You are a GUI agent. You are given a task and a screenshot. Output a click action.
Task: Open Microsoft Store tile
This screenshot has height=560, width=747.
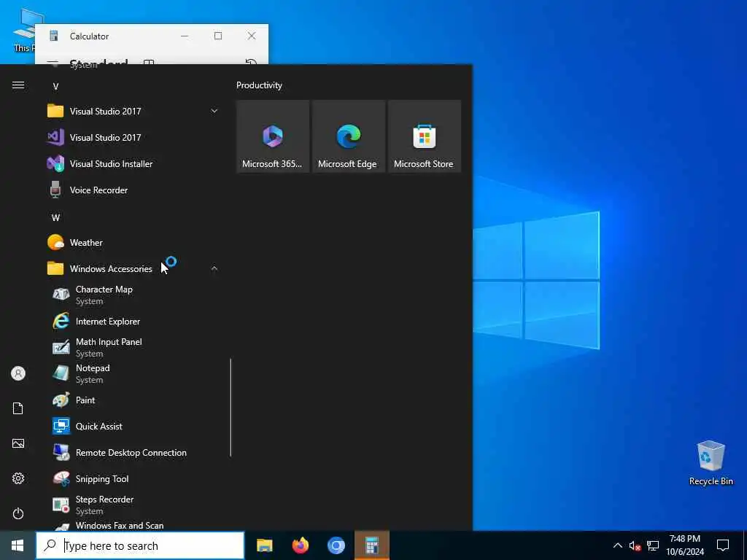[425, 136]
